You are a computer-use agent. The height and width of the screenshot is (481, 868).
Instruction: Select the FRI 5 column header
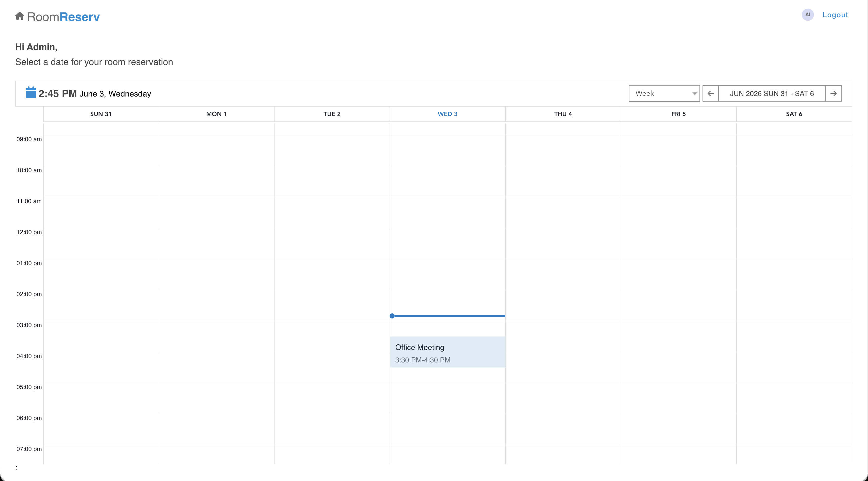pos(678,114)
